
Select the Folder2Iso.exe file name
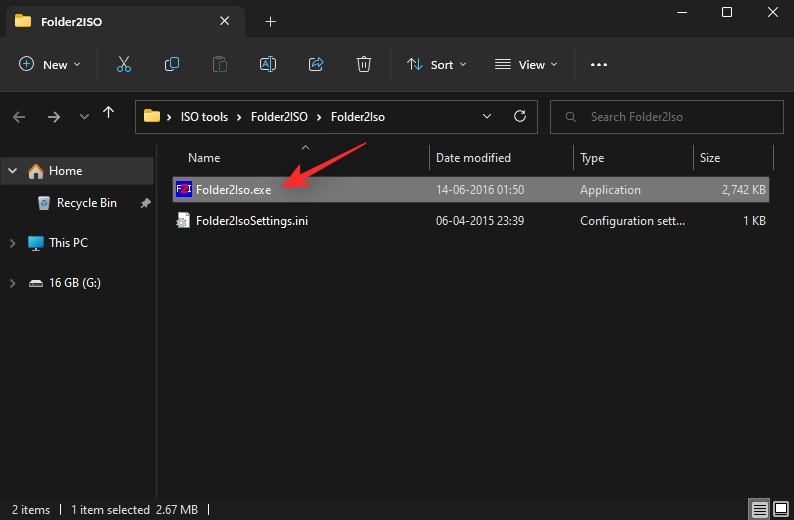tap(233, 190)
